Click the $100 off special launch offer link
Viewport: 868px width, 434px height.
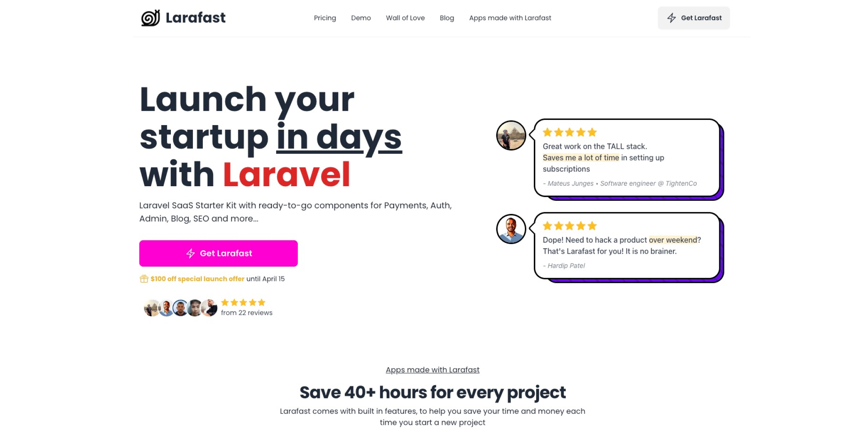click(198, 279)
